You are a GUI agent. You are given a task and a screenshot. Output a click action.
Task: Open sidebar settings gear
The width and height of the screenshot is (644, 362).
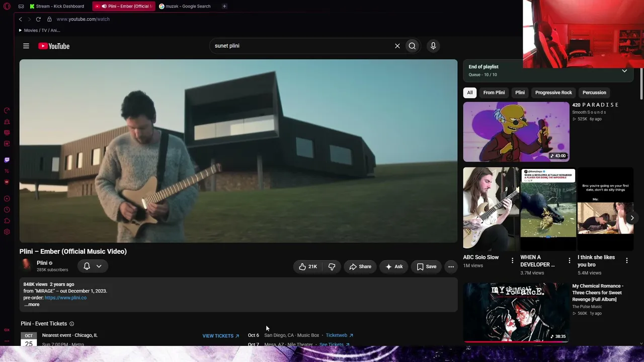pyautogui.click(x=7, y=232)
